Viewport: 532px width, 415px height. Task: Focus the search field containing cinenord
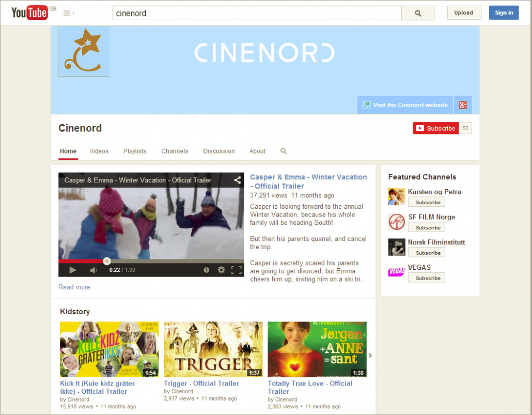[257, 13]
